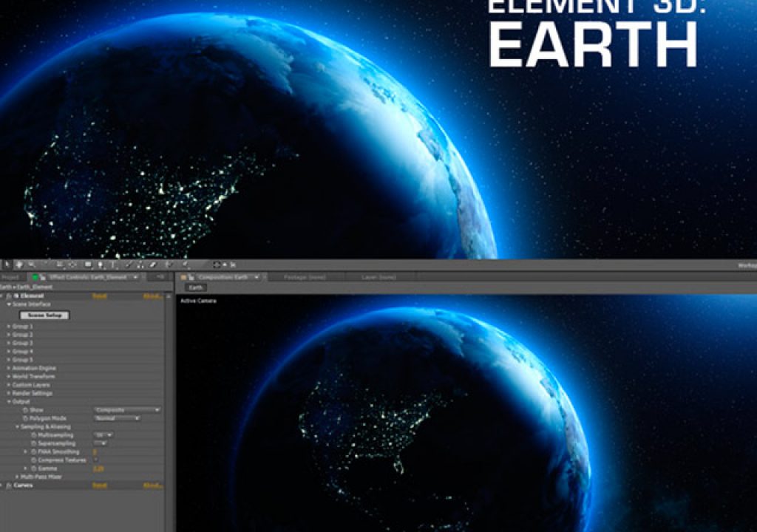This screenshot has height=532, width=757.
Task: Click Reset on the Element effect
Action: [99, 296]
